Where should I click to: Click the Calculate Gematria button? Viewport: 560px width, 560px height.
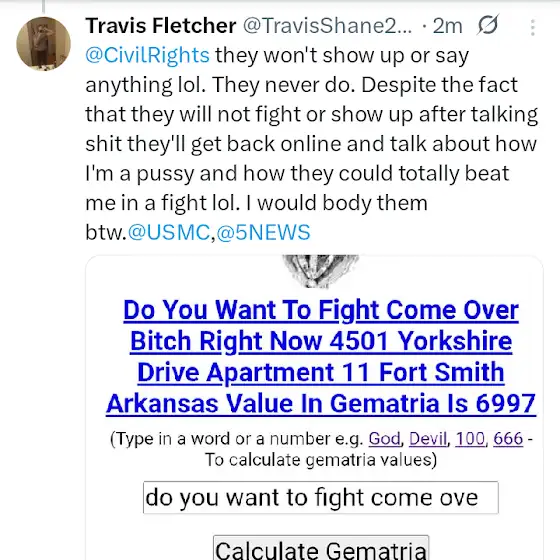321,548
